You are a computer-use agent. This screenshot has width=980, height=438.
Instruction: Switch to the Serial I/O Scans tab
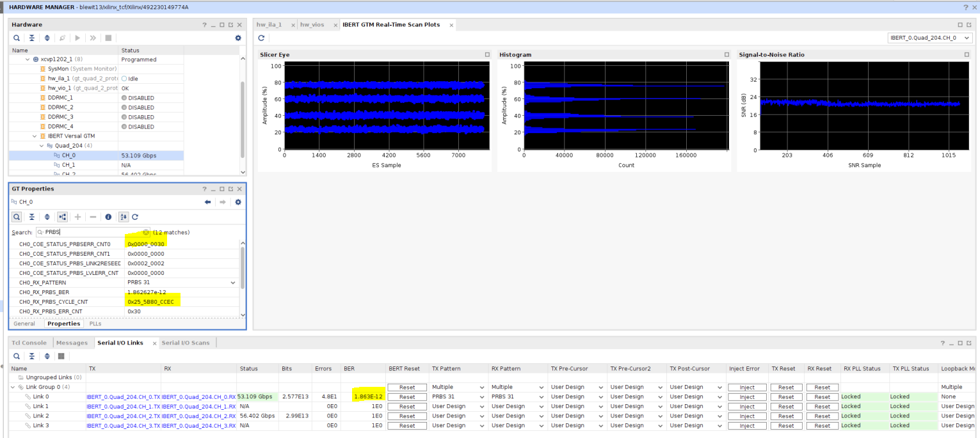(x=186, y=343)
